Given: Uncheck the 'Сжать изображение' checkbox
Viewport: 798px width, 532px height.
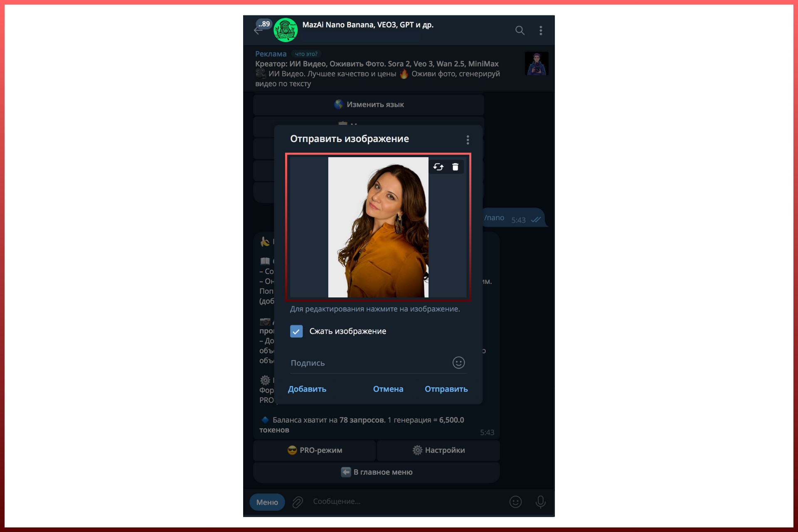Looking at the screenshot, I should click(296, 331).
